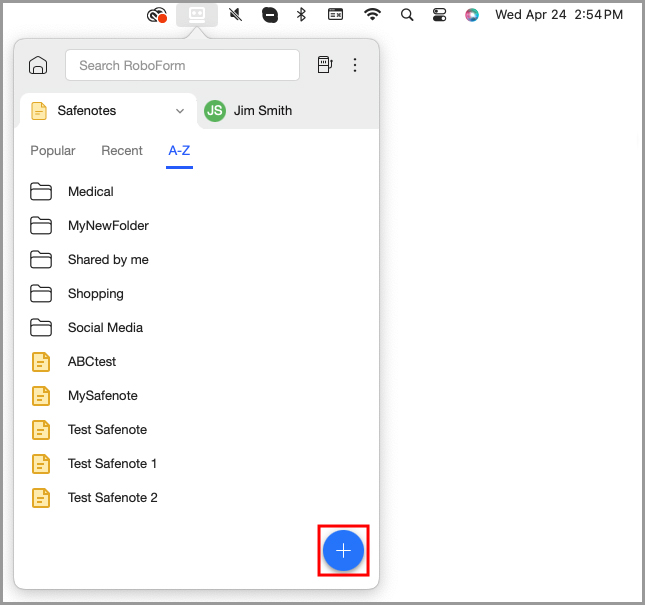Screen dimensions: 645x605
Task: Open the Social Media folder
Action: click(196, 328)
